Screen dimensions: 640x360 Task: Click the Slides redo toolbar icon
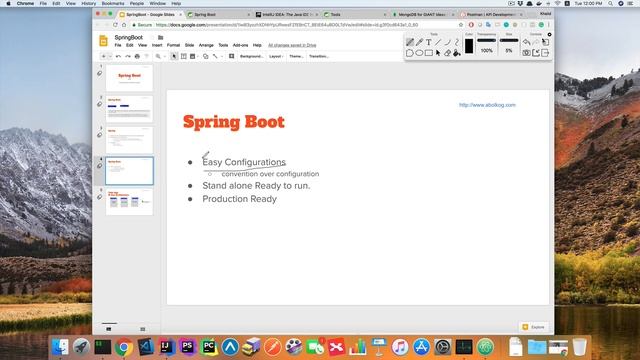(x=128, y=56)
